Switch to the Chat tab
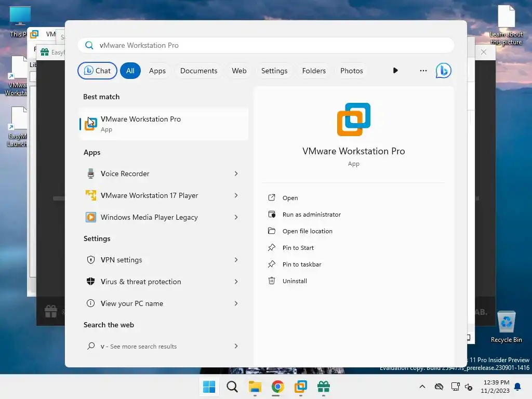532x399 pixels. 97,71
